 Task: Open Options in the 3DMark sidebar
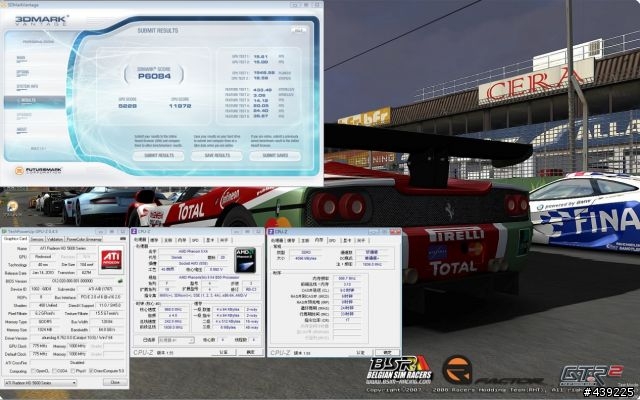click(23, 73)
